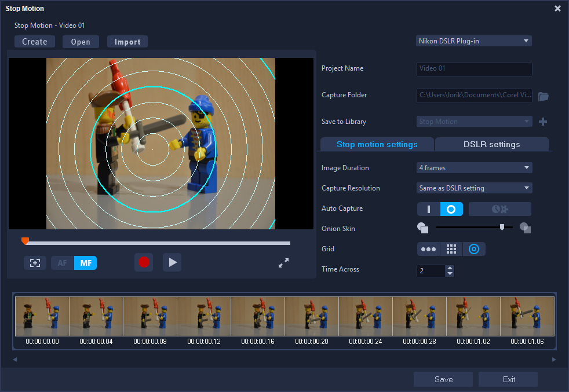Select the Stop motion settings tab

pos(377,144)
